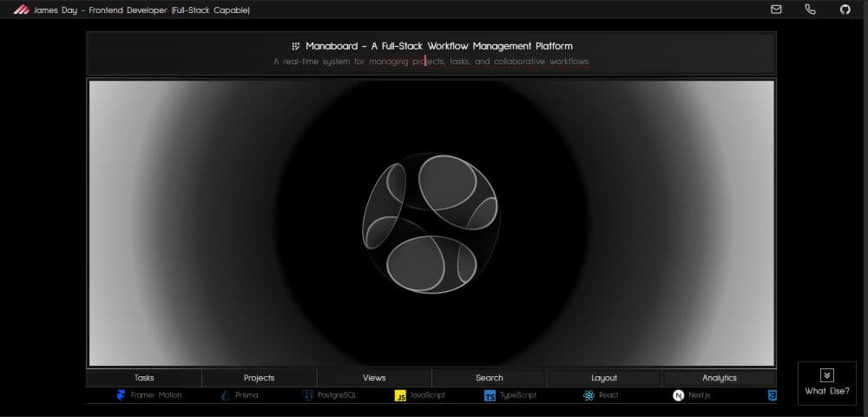Switch to the Tasks tab
This screenshot has height=417, width=868.
click(x=144, y=378)
